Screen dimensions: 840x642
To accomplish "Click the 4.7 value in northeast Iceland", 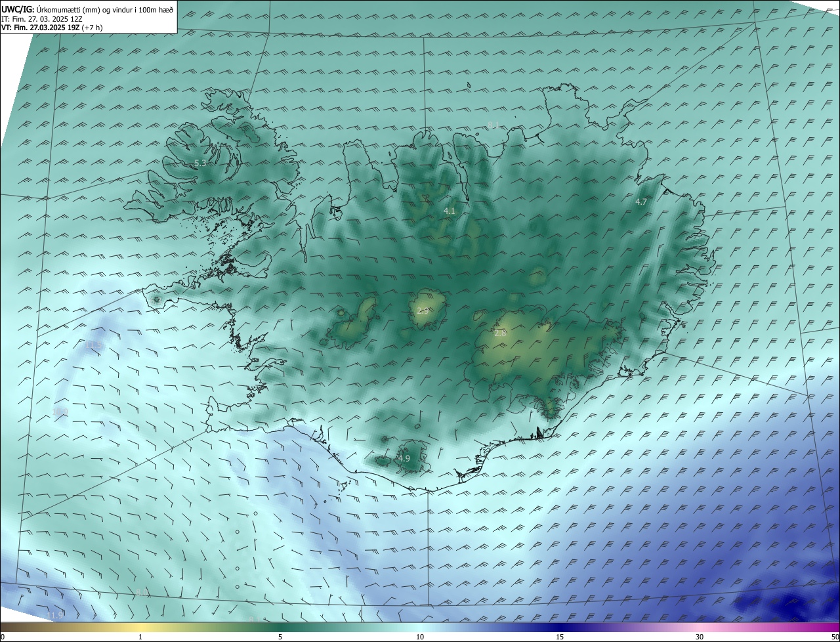I will click(641, 202).
